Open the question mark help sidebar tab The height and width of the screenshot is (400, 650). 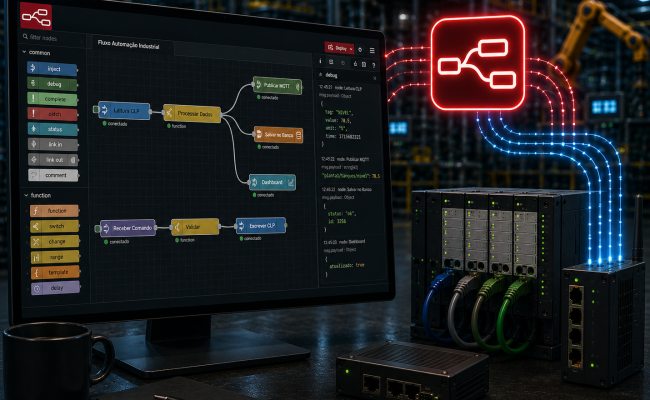click(x=374, y=65)
